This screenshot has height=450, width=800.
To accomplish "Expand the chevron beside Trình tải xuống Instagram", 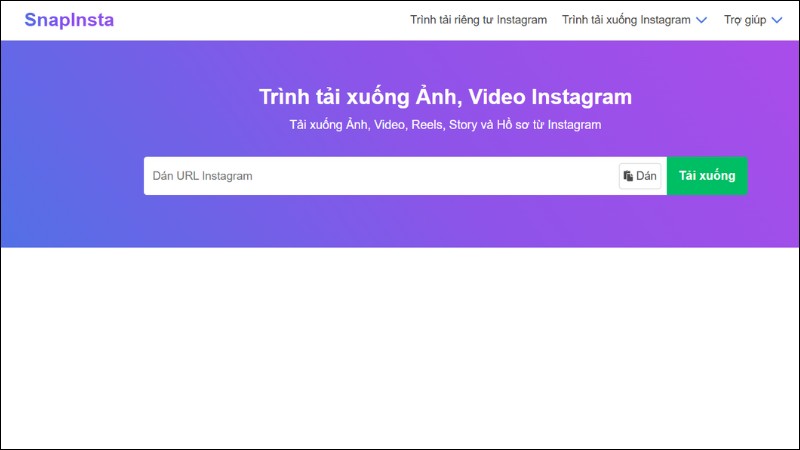I will pyautogui.click(x=701, y=20).
